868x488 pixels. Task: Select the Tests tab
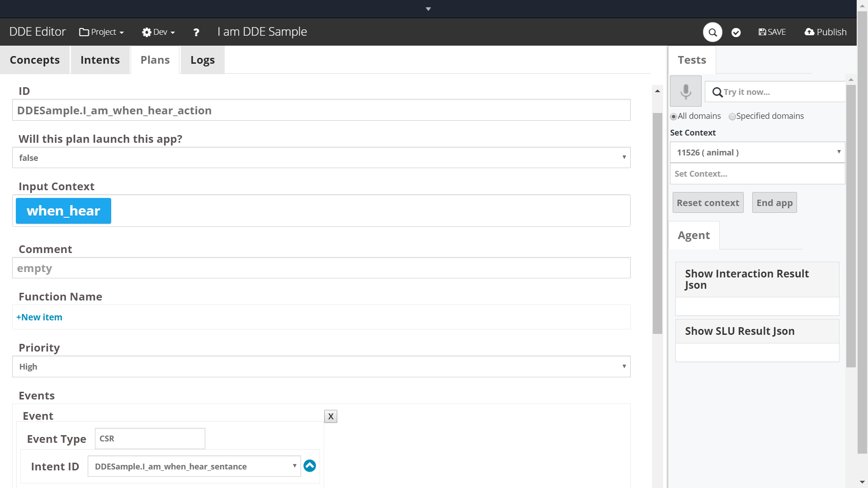pos(692,60)
